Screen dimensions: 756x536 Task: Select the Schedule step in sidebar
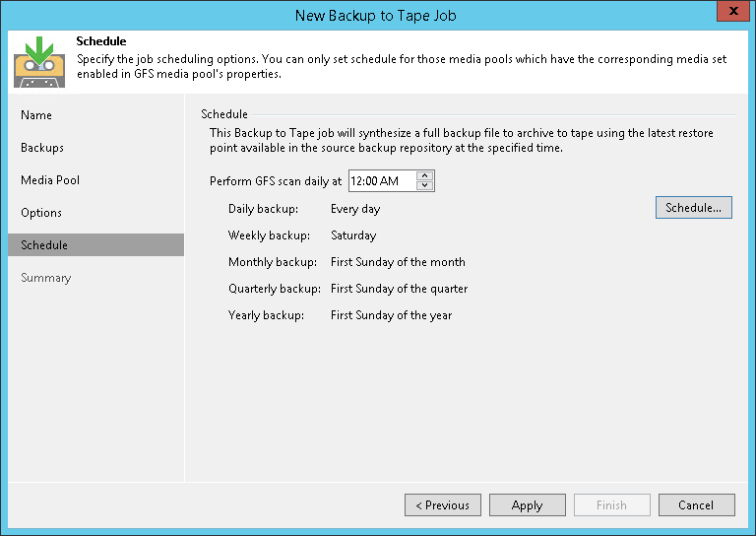click(x=44, y=245)
